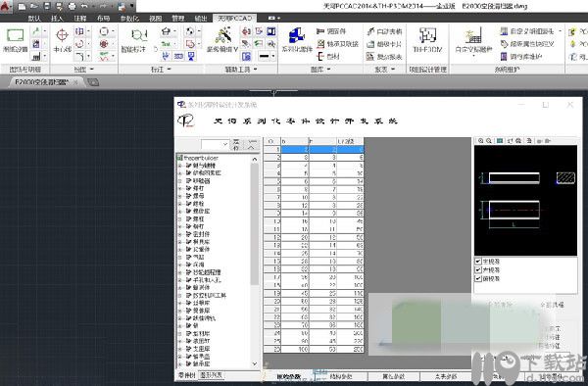Viewport: 588px width, 386px height.
Task: Click the 国内库维护 button
Action: coord(521,56)
